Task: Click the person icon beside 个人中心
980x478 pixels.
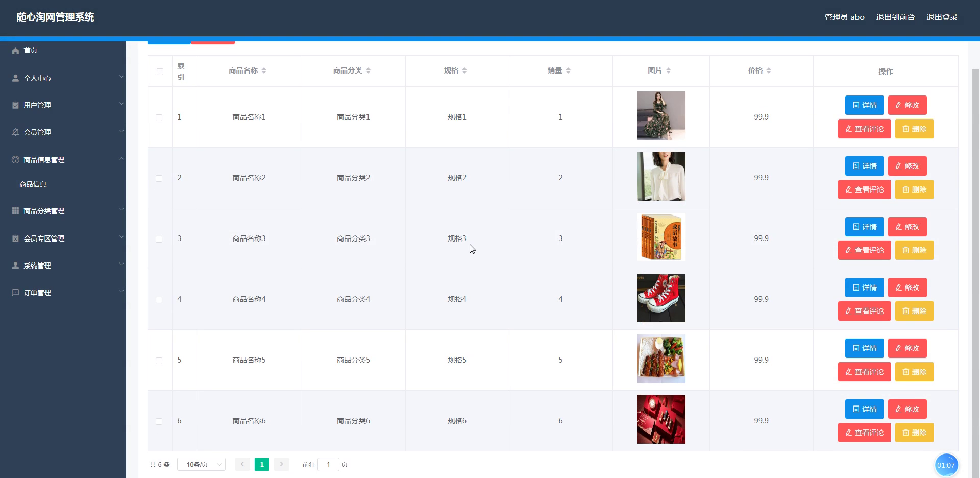Action: (x=15, y=78)
